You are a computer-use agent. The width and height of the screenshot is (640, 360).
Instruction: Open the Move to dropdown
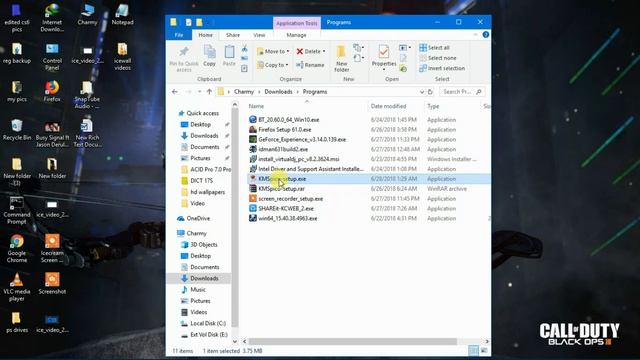(273, 51)
